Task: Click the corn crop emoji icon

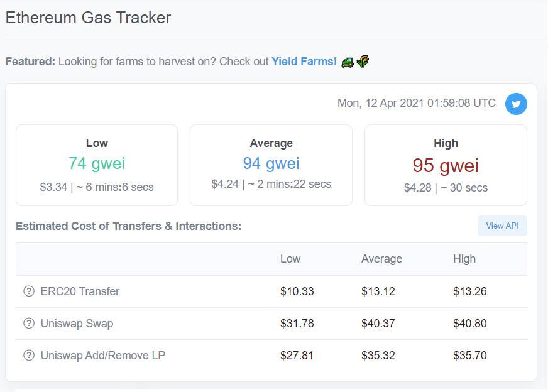Action: point(363,61)
